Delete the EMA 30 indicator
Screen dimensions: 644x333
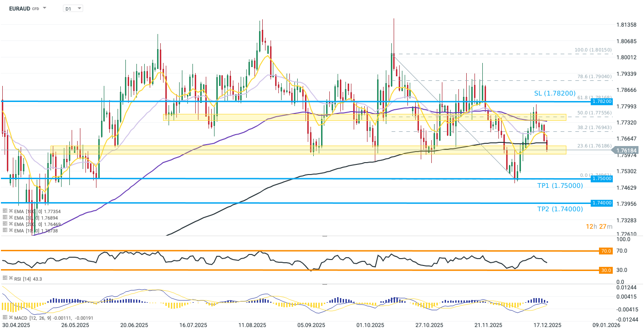click(x=11, y=218)
